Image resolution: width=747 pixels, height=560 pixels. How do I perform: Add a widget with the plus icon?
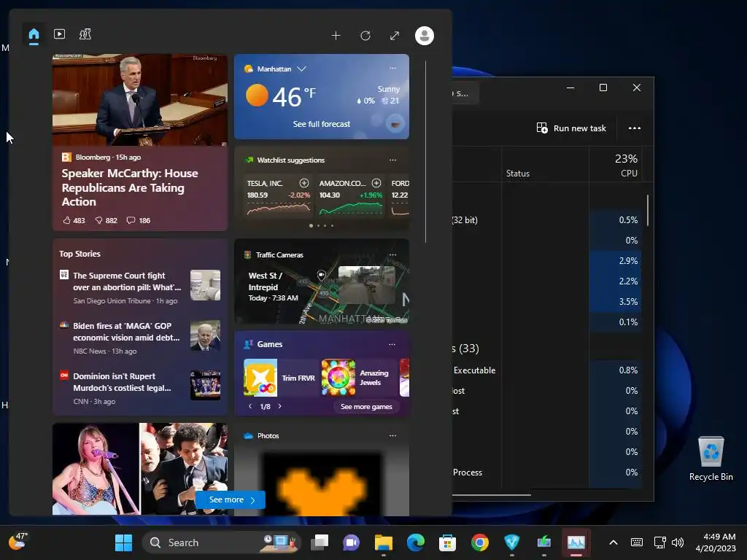(x=336, y=35)
